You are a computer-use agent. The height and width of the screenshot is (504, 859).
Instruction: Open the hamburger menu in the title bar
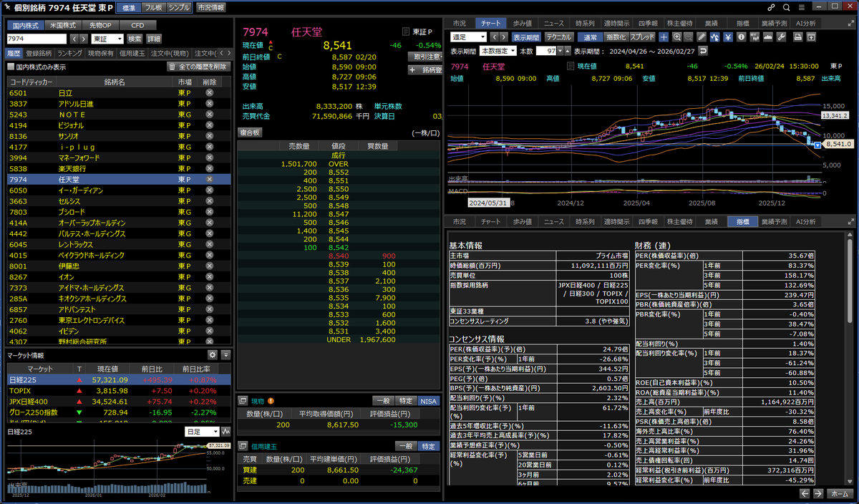800,7
